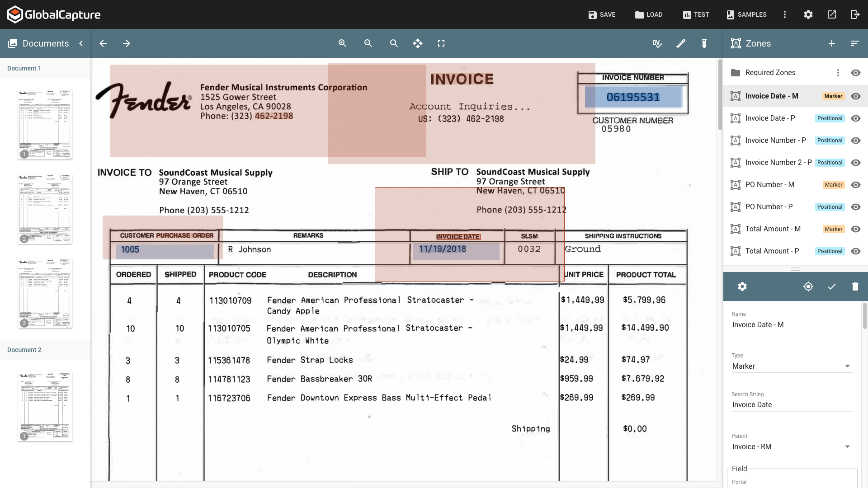Screen dimensions: 868x488
Task: Click the highlighter marker tool
Action: (x=704, y=43)
